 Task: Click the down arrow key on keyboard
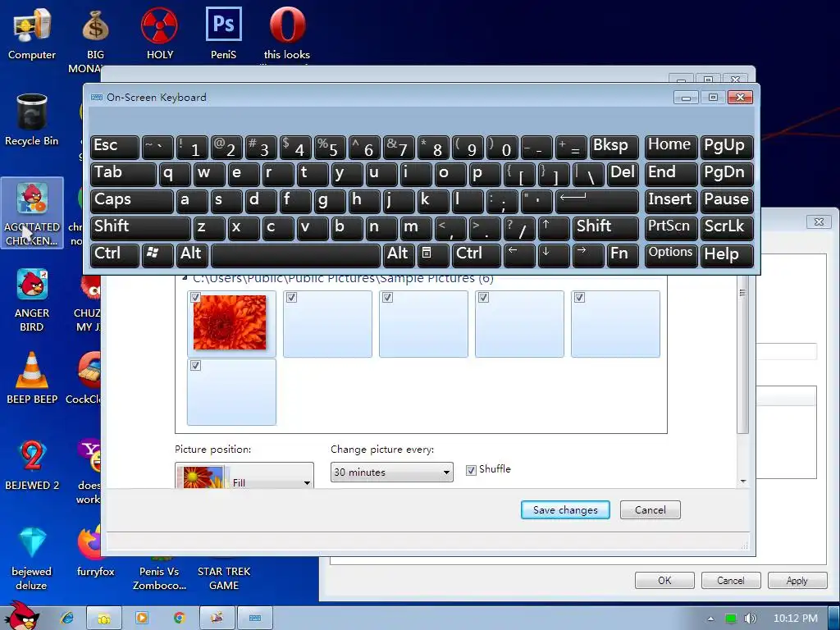pos(553,256)
